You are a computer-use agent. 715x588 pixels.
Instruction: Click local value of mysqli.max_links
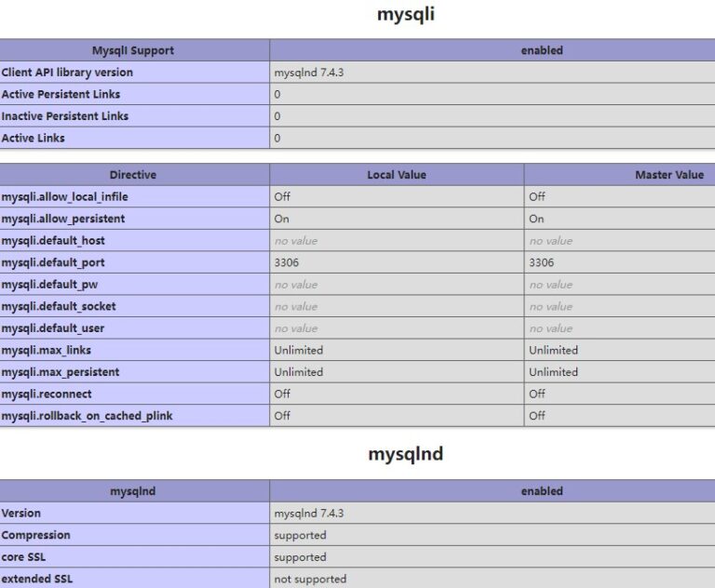pyautogui.click(x=299, y=350)
